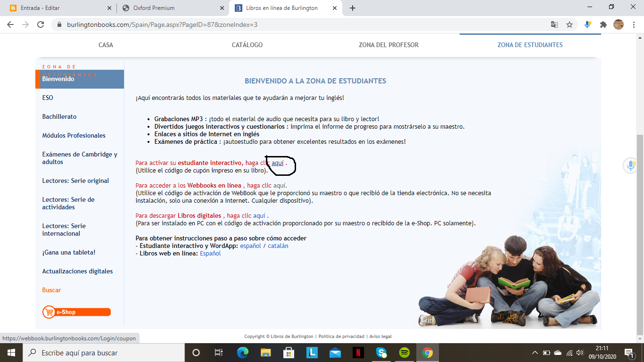The image size is (644, 362).
Task: Switch to the Oxford Premium tab
Action: pos(173,8)
